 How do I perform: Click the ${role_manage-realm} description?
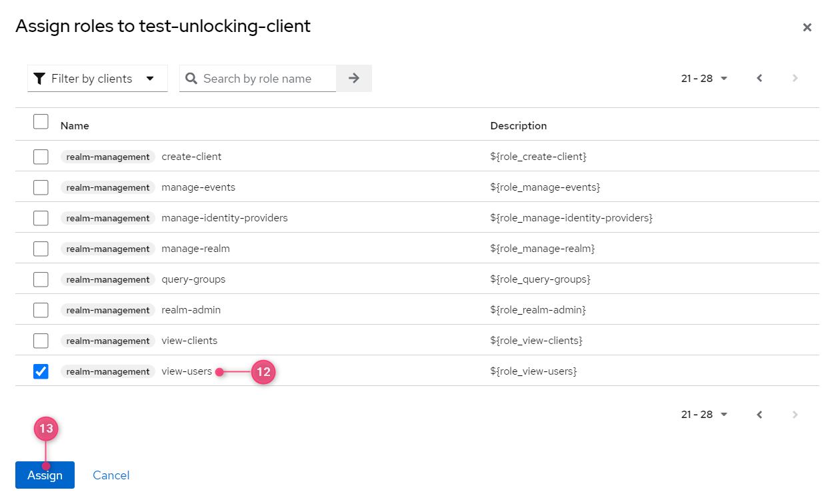(x=543, y=249)
